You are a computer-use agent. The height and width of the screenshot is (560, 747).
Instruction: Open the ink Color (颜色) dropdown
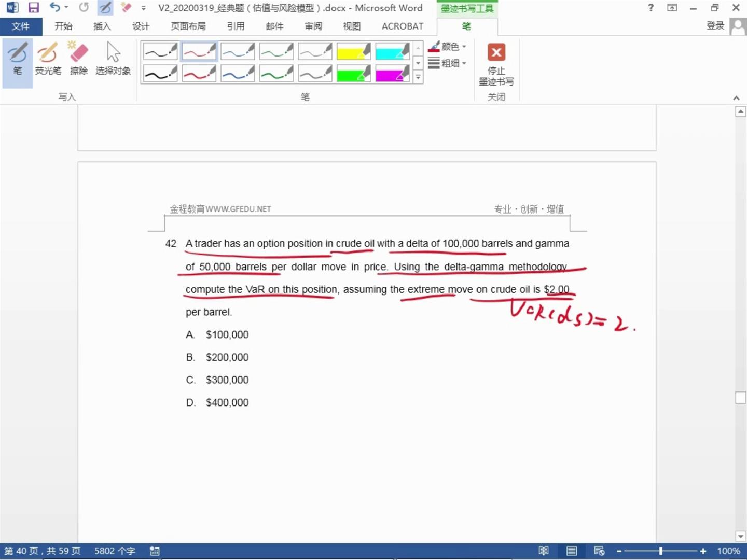[x=447, y=47]
